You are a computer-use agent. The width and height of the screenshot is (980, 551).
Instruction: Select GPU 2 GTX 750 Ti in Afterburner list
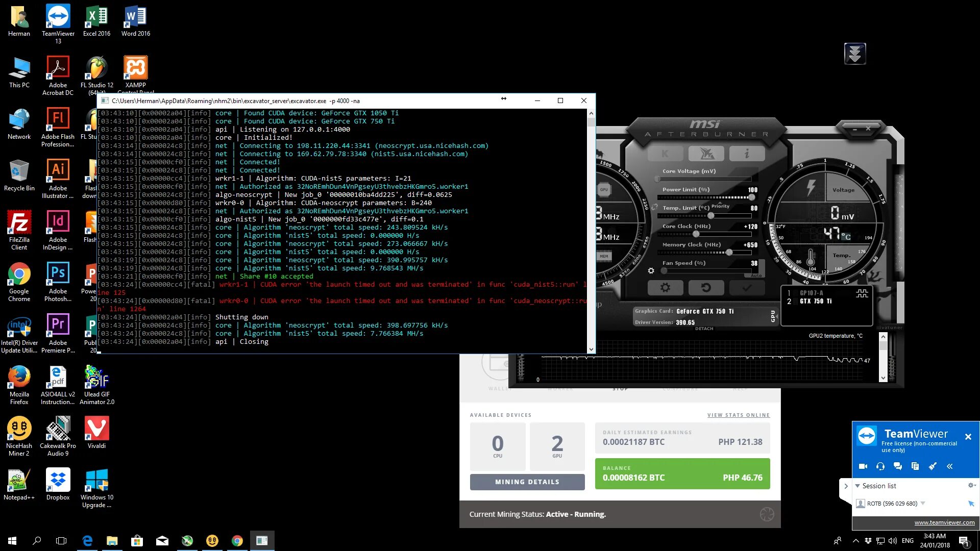coord(810,302)
